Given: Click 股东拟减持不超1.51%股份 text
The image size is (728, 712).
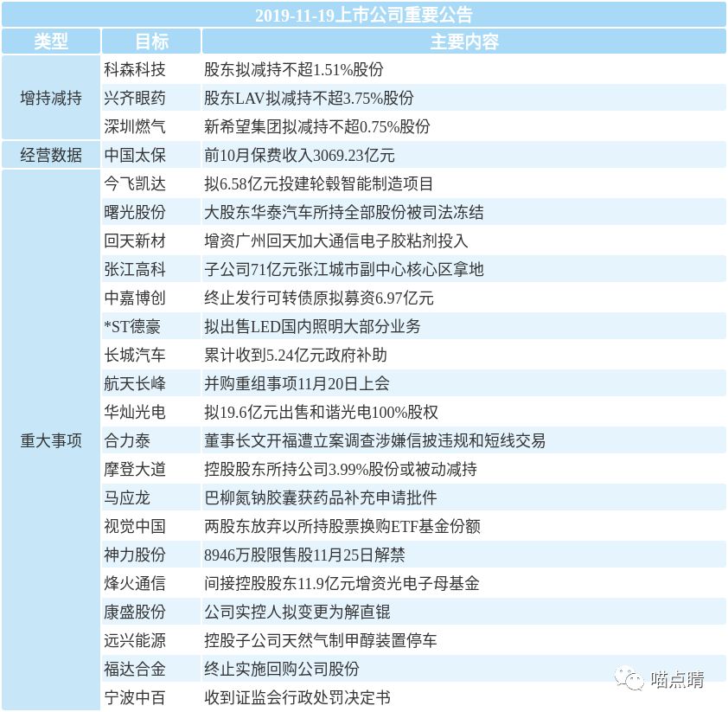Looking at the screenshot, I should coord(294,70).
